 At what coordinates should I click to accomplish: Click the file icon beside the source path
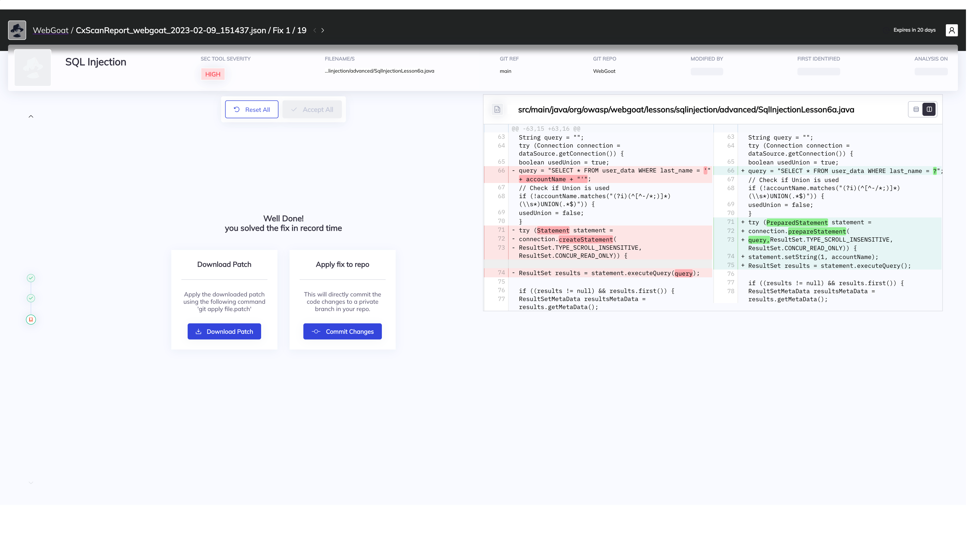497,109
